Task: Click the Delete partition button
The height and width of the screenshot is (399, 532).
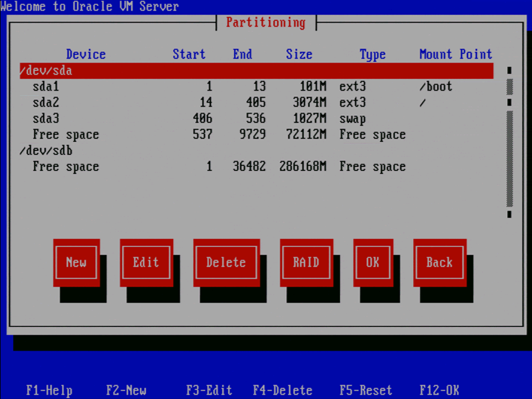Action: 226,262
